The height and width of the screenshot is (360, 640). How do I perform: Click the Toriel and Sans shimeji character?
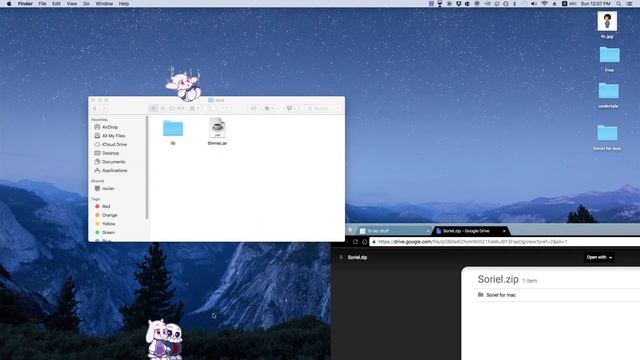(x=164, y=339)
